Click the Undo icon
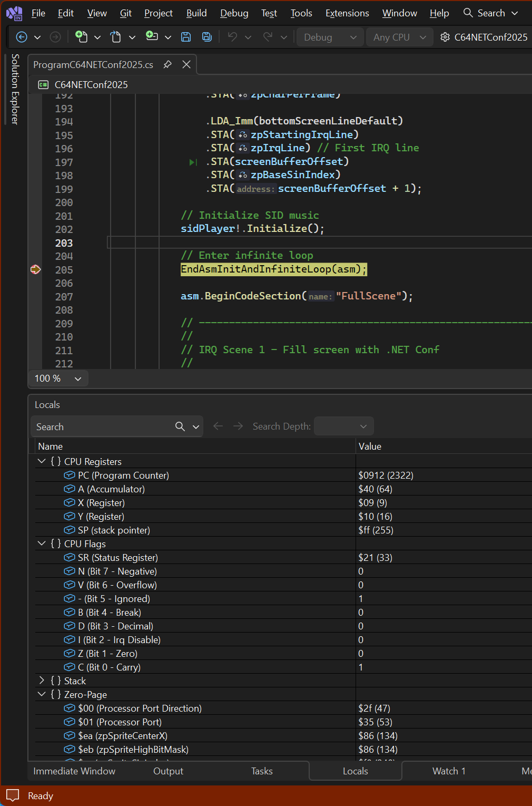The height and width of the screenshot is (806, 532). (x=232, y=37)
